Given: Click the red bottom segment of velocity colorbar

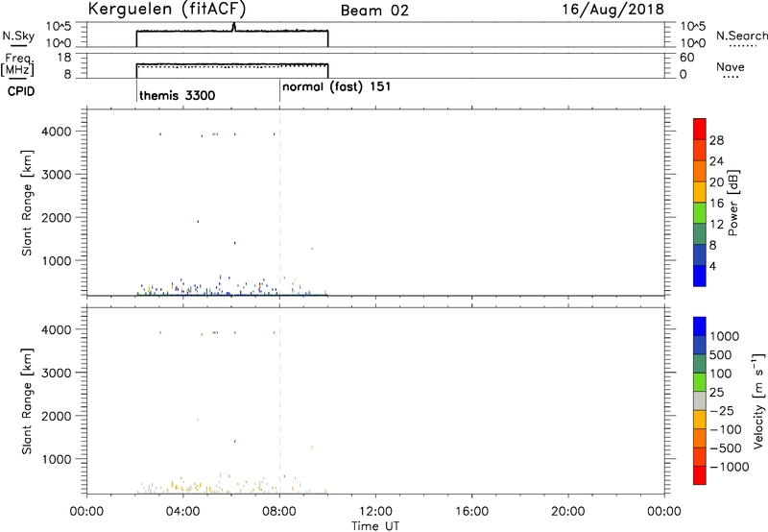Looking at the screenshot, I should point(700,475).
